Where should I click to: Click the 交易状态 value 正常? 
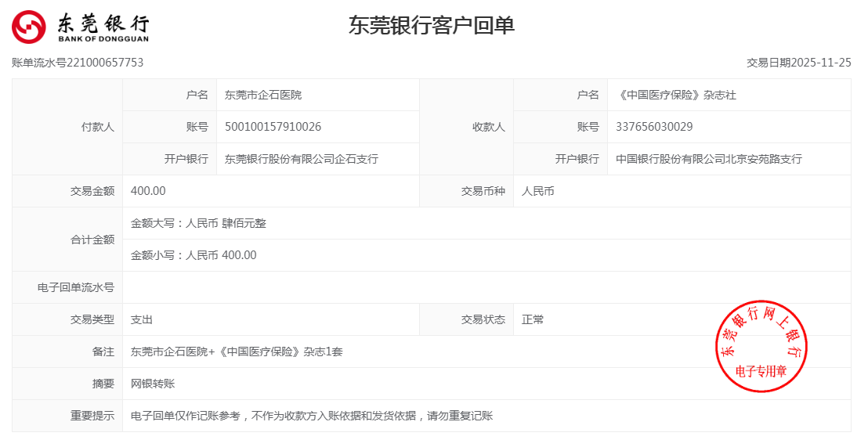[x=533, y=319]
